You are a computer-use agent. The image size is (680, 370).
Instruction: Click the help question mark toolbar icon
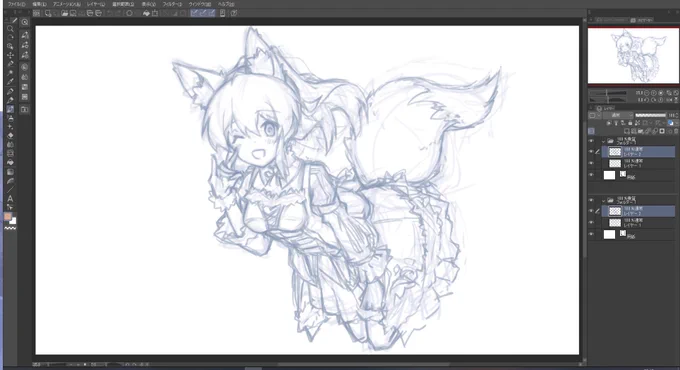[234, 13]
